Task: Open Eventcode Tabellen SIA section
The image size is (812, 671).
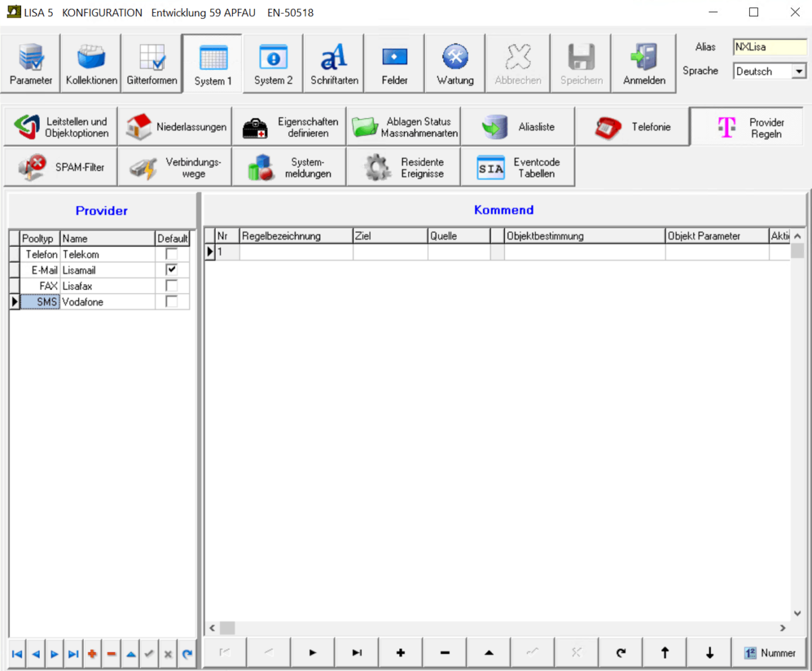Action: (x=518, y=167)
